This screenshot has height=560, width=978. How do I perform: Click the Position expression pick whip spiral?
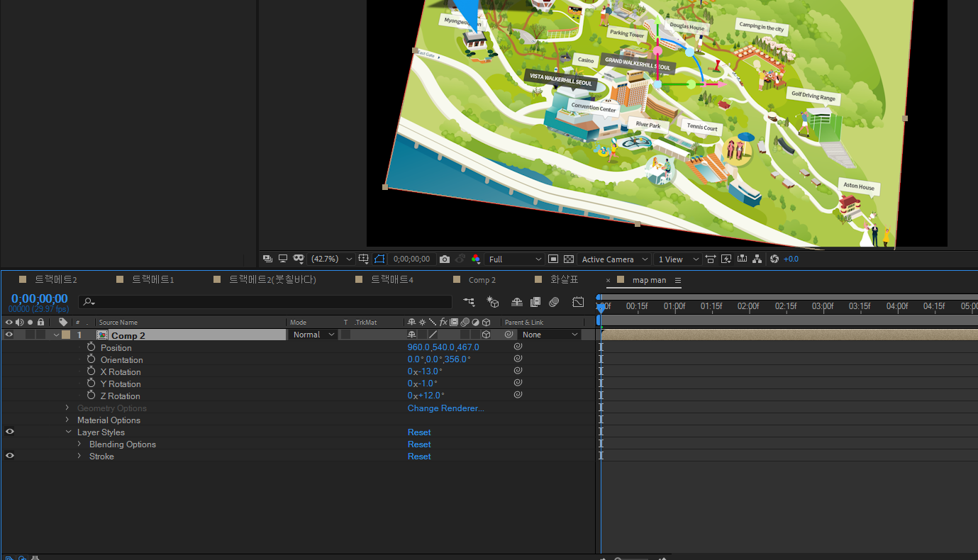click(x=518, y=347)
